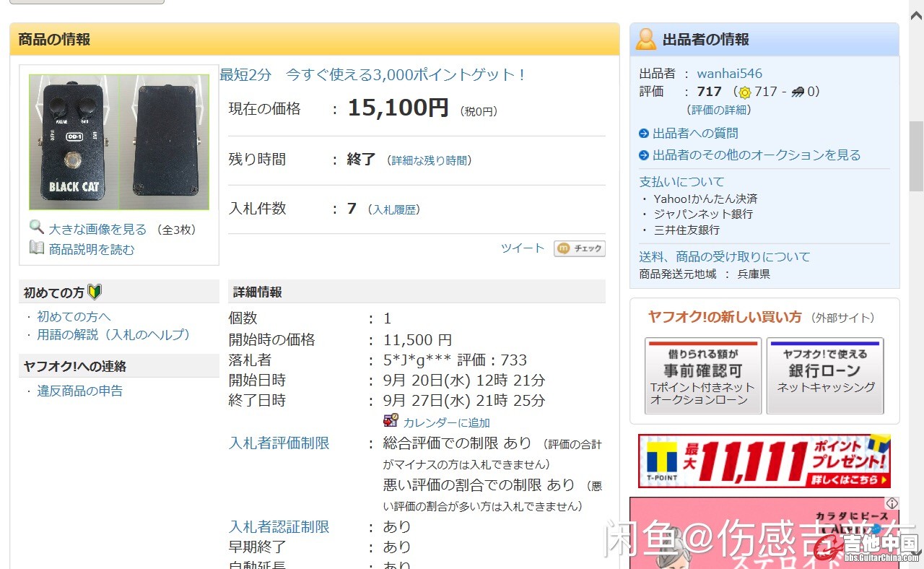Click Black Cat pedal front thumbnail
Viewport: 924px width, 569px height.
tap(74, 142)
